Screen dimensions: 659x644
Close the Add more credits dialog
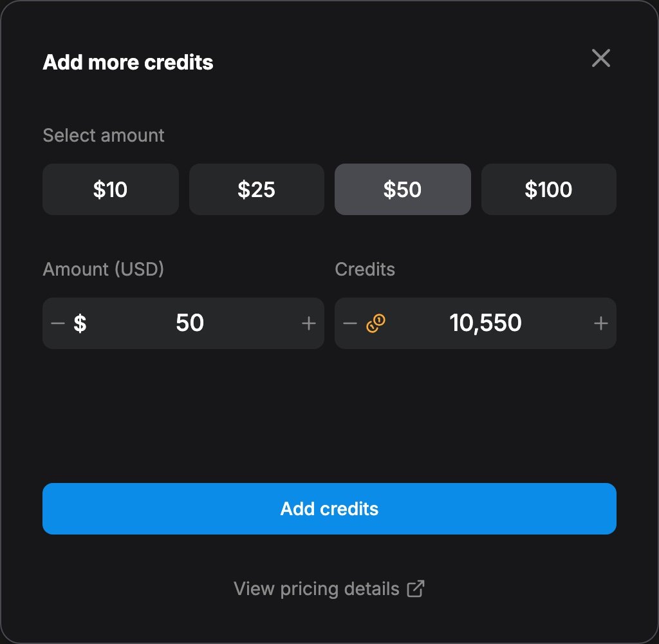click(x=600, y=58)
